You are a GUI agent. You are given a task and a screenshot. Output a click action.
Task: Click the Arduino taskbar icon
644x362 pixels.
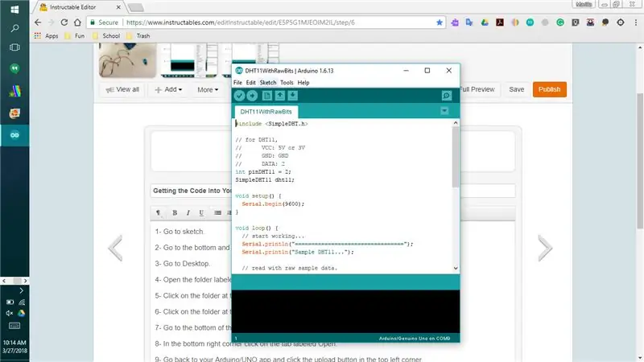pos(14,135)
